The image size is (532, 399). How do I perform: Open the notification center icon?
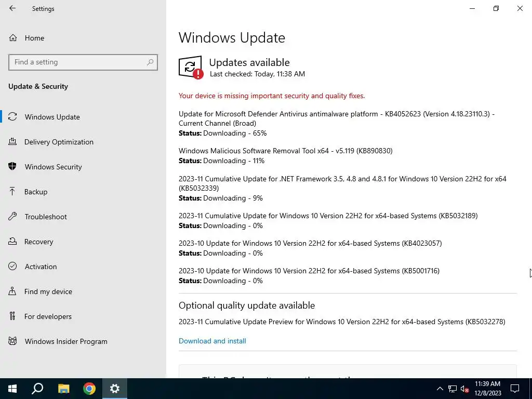515,389
